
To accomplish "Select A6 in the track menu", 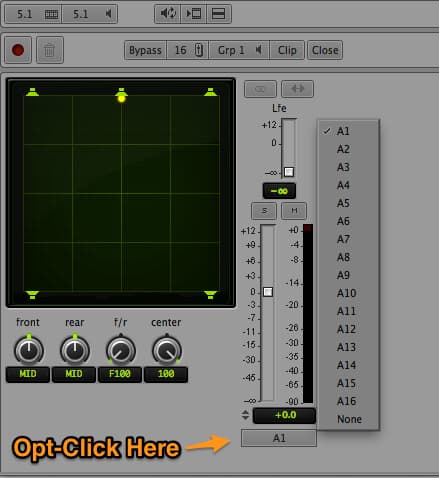I will 348,221.
